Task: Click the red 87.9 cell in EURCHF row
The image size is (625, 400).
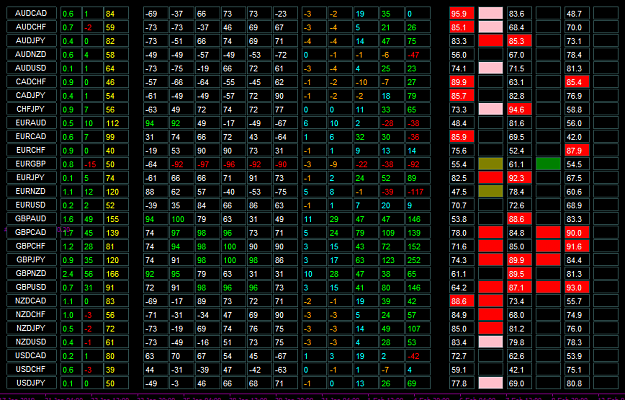Action: click(x=577, y=150)
